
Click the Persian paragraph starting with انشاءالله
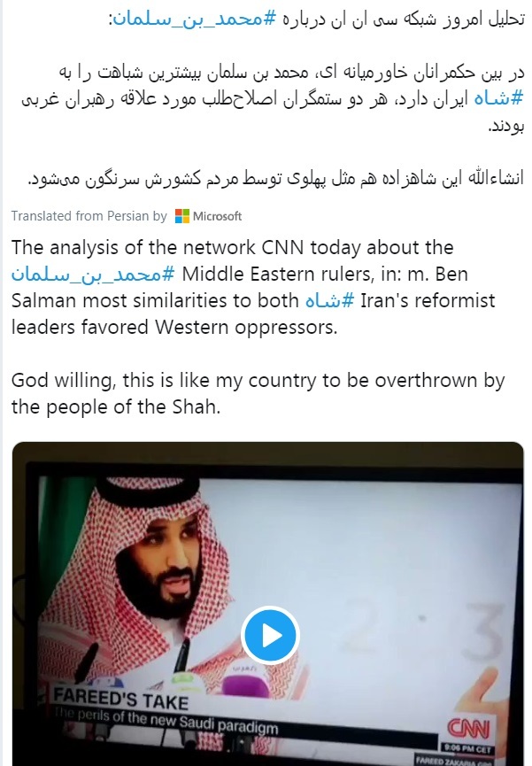pyautogui.click(x=275, y=177)
